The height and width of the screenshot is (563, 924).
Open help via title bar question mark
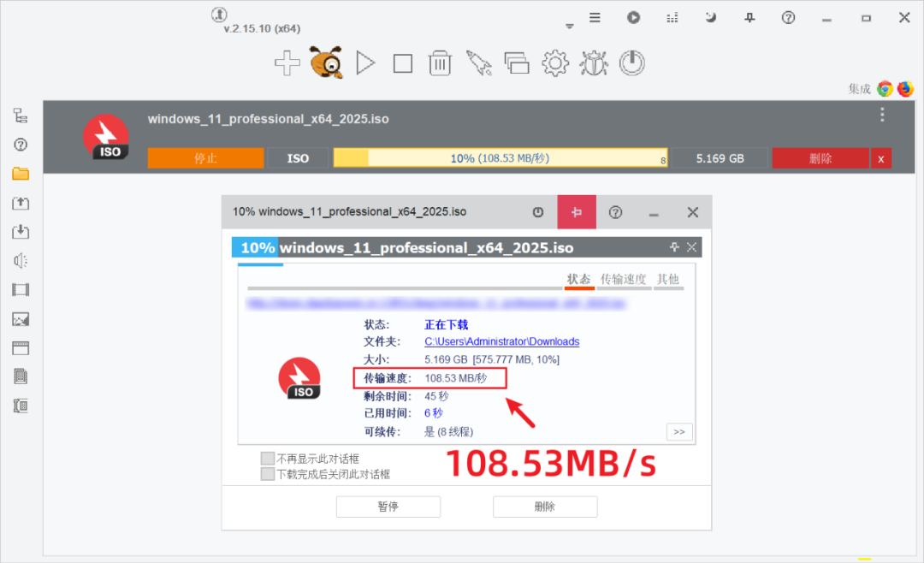pos(788,18)
